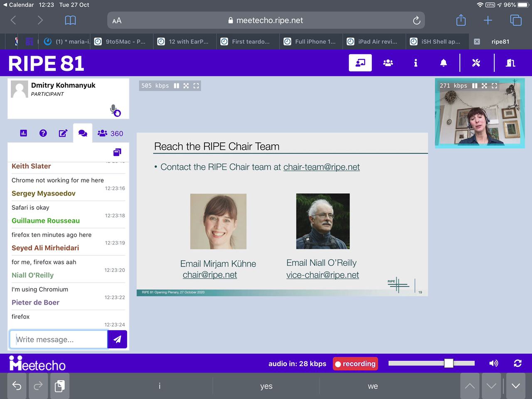This screenshot has width=532, height=399.
Task: Switch to the 12 with EarP browser tab
Action: coord(185,42)
